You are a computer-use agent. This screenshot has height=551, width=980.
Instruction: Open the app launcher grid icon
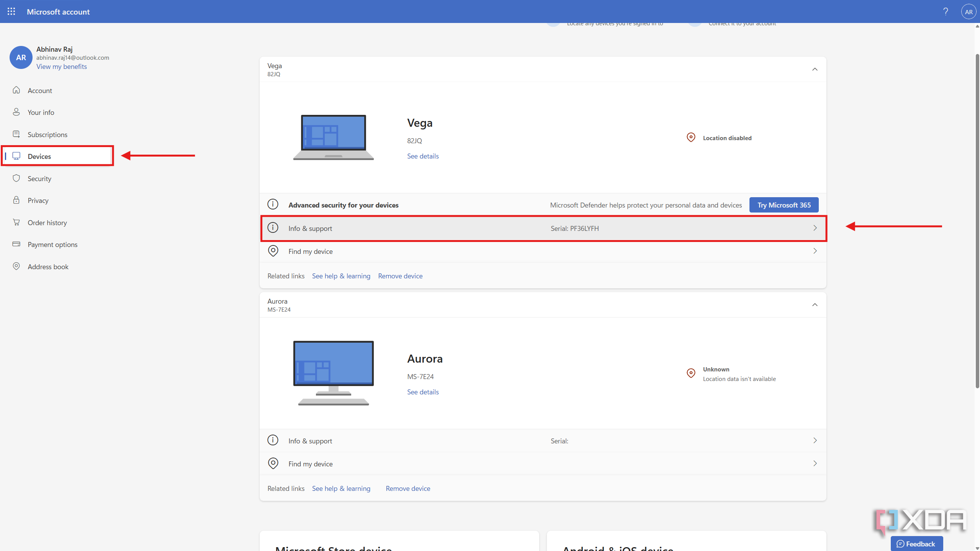pos(11,11)
